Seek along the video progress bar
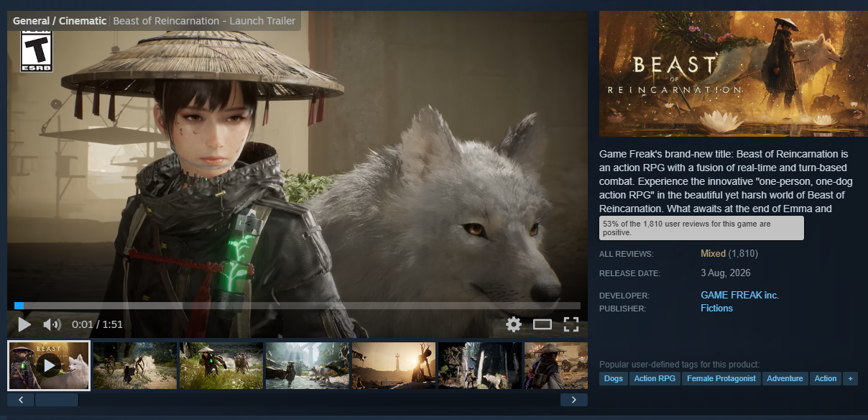 tap(297, 306)
